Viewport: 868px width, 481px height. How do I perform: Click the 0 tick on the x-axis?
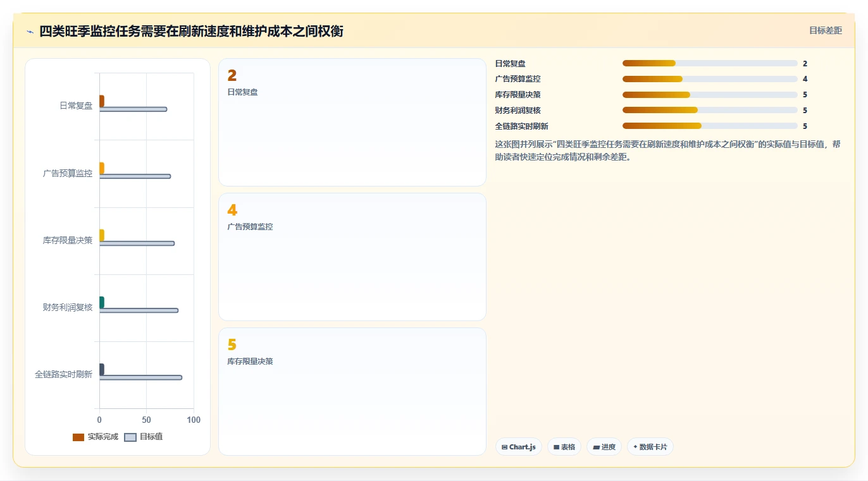tap(99, 420)
